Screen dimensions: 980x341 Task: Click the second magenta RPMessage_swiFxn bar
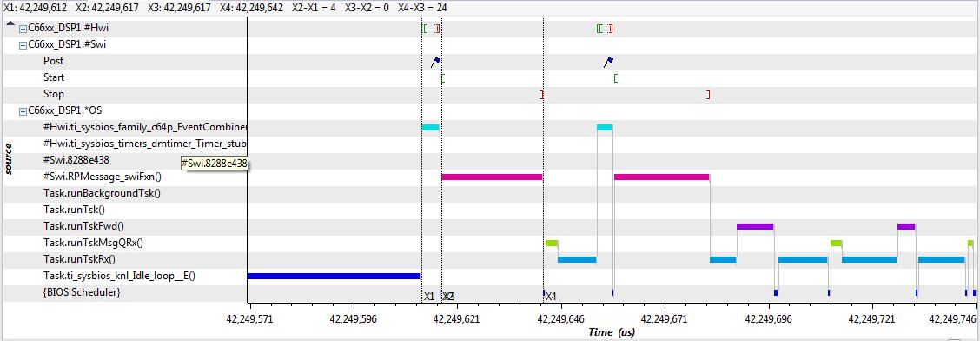pos(662,177)
